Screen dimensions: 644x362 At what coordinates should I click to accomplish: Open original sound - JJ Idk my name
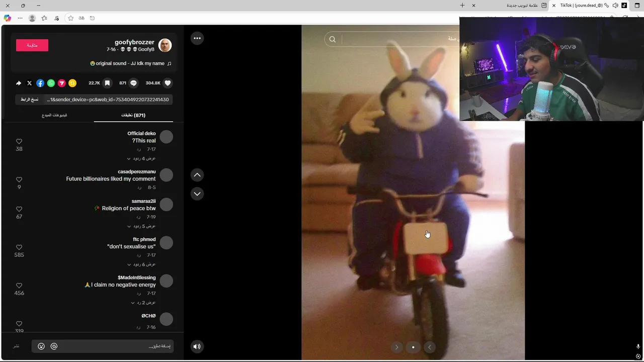pyautogui.click(x=131, y=63)
